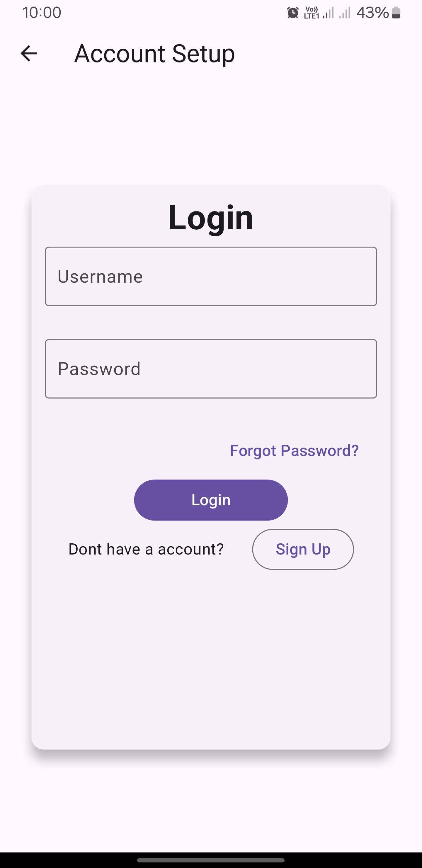Tap the battery icon in status bar
This screenshot has height=868, width=422.
[x=396, y=13]
